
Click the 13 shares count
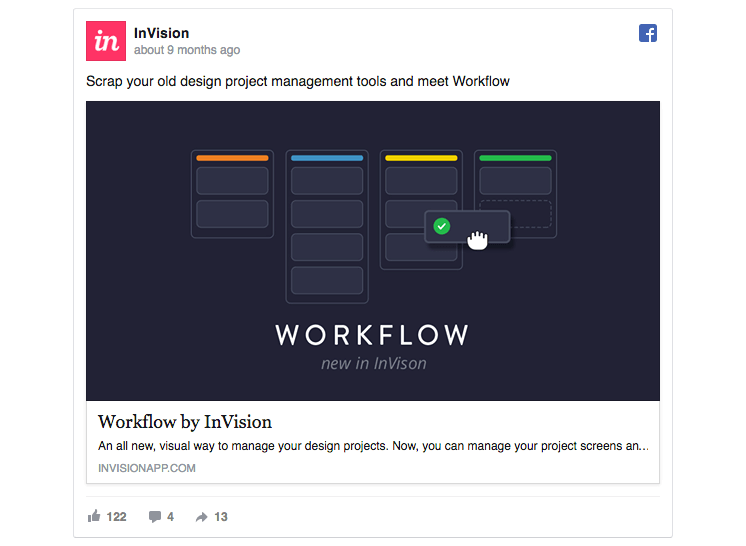click(x=221, y=517)
